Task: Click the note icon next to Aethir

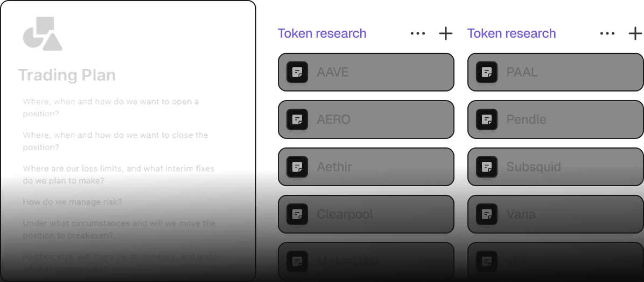Action: click(x=297, y=167)
